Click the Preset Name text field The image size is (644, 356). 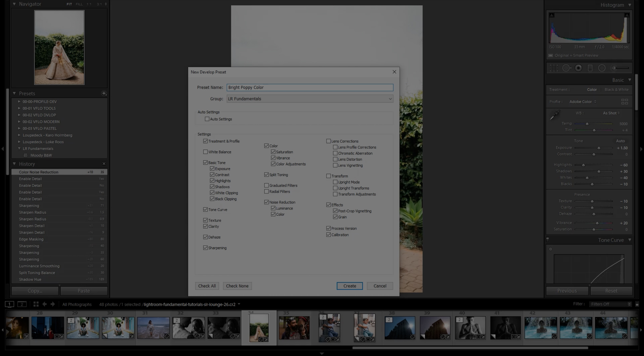tap(310, 88)
